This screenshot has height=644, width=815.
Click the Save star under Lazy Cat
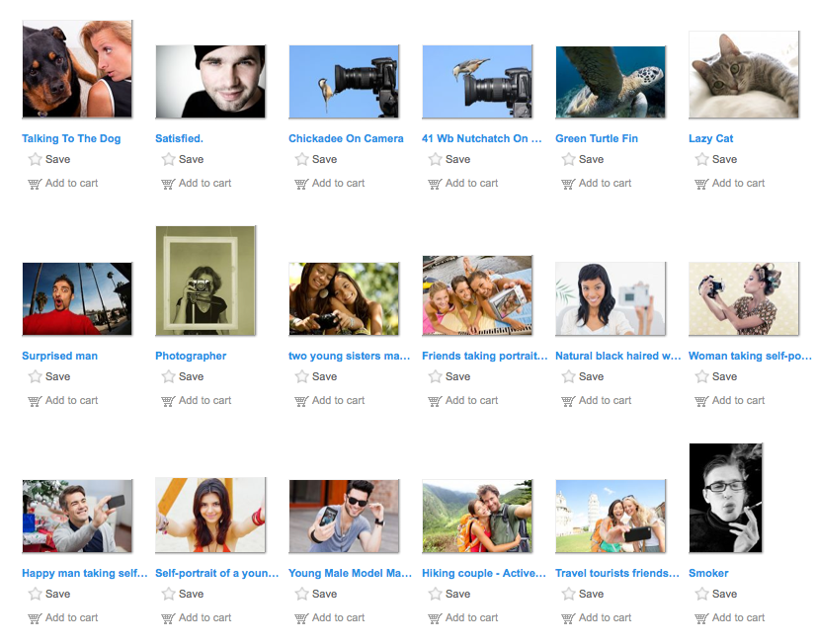click(x=701, y=159)
